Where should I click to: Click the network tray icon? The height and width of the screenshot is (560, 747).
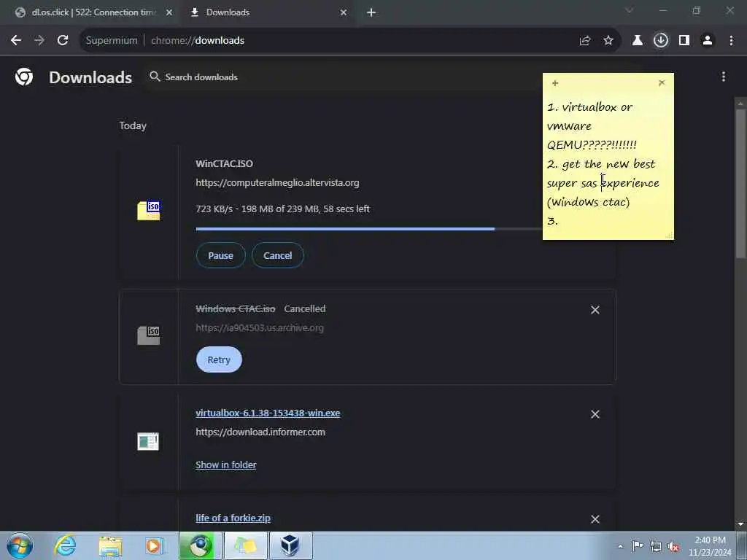point(656,546)
